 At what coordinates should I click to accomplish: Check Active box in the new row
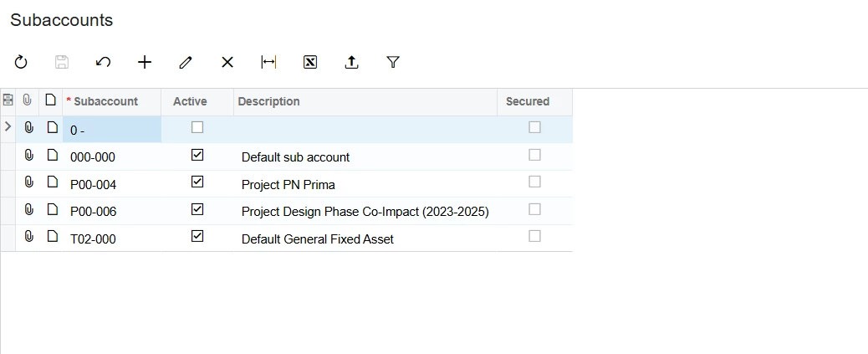pyautogui.click(x=197, y=128)
